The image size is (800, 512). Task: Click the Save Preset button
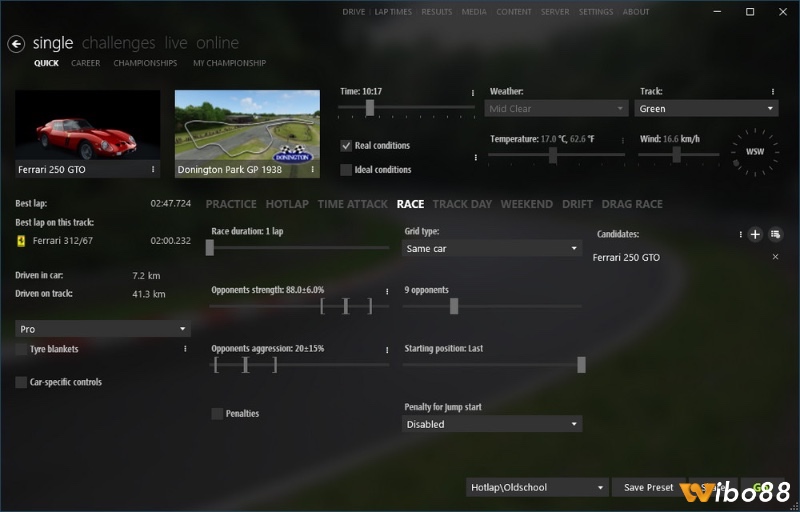(648, 488)
